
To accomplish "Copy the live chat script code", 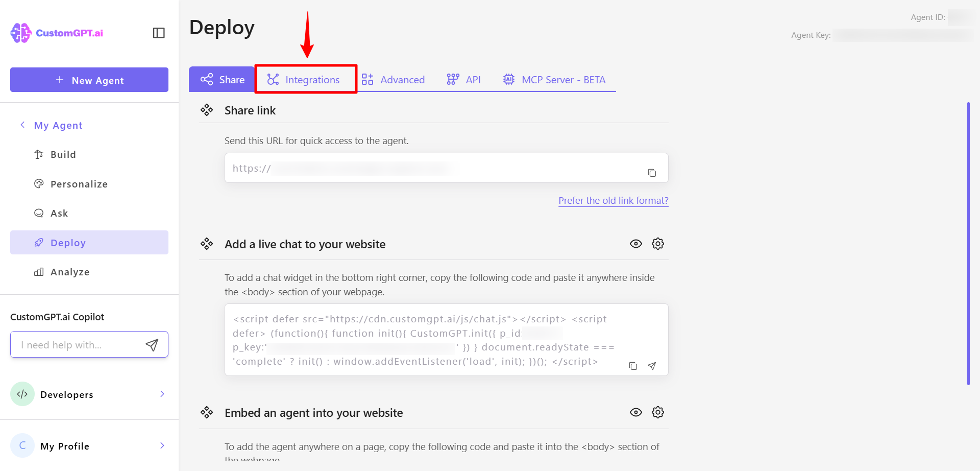I will coord(633,366).
